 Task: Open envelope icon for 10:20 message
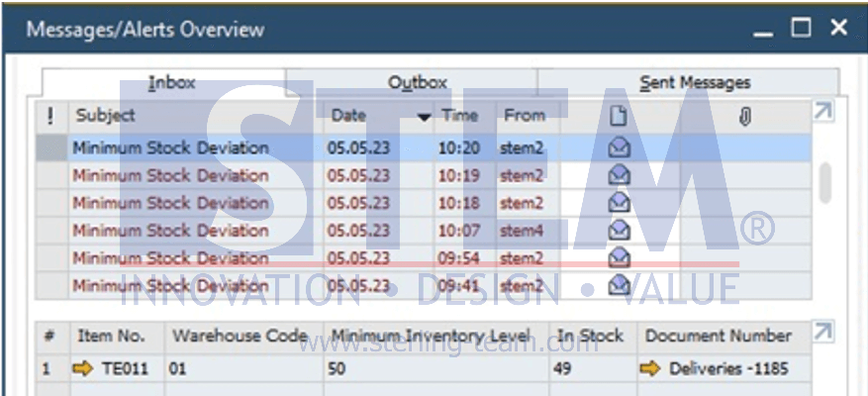tap(619, 148)
